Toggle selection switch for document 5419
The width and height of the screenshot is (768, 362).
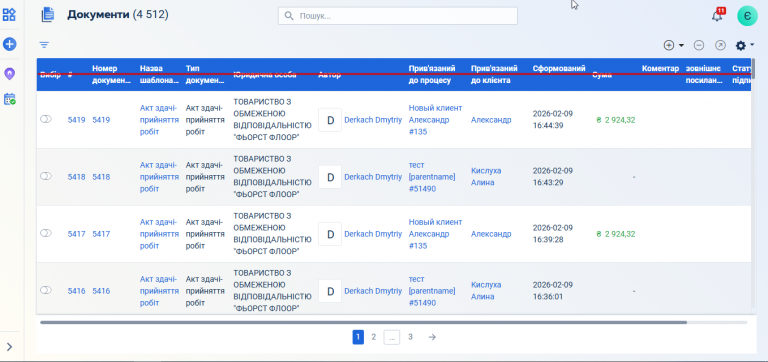[x=46, y=120]
